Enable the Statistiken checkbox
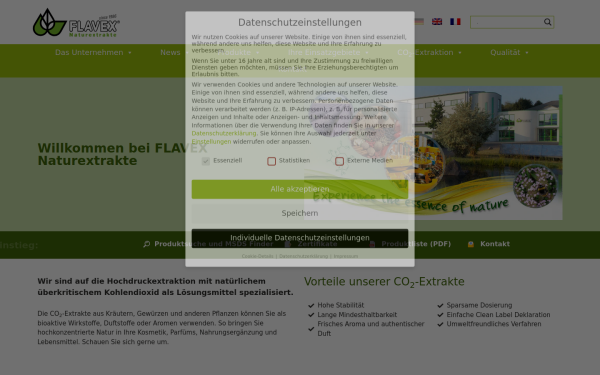This screenshot has width=600, height=375. coord(272,161)
